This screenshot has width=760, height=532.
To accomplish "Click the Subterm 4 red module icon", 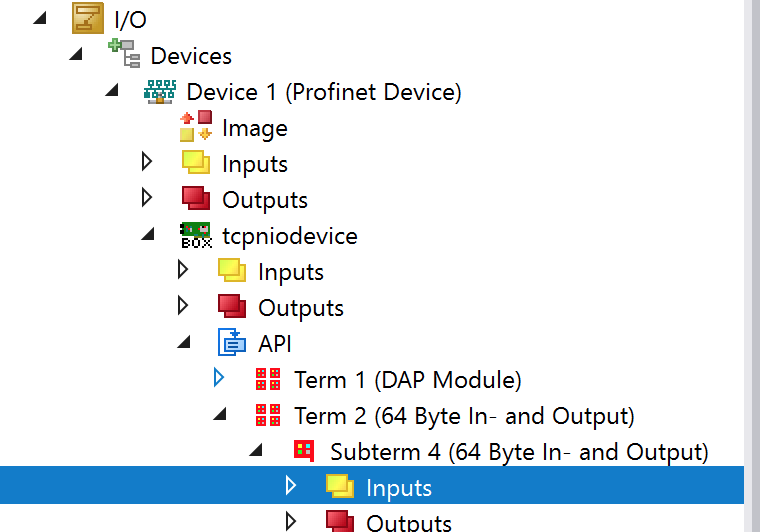I will point(304,451).
